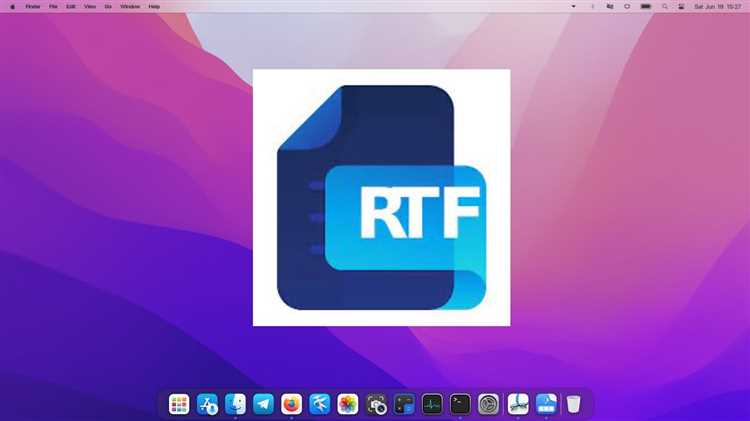Open the Edit menu
750x421 pixels.
click(71, 7)
